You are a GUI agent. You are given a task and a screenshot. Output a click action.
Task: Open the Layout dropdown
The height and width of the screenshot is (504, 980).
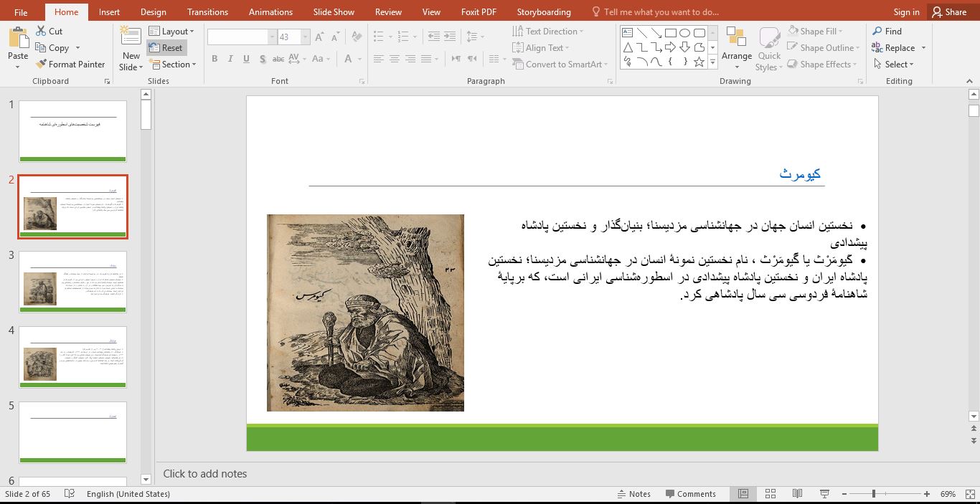coord(171,32)
